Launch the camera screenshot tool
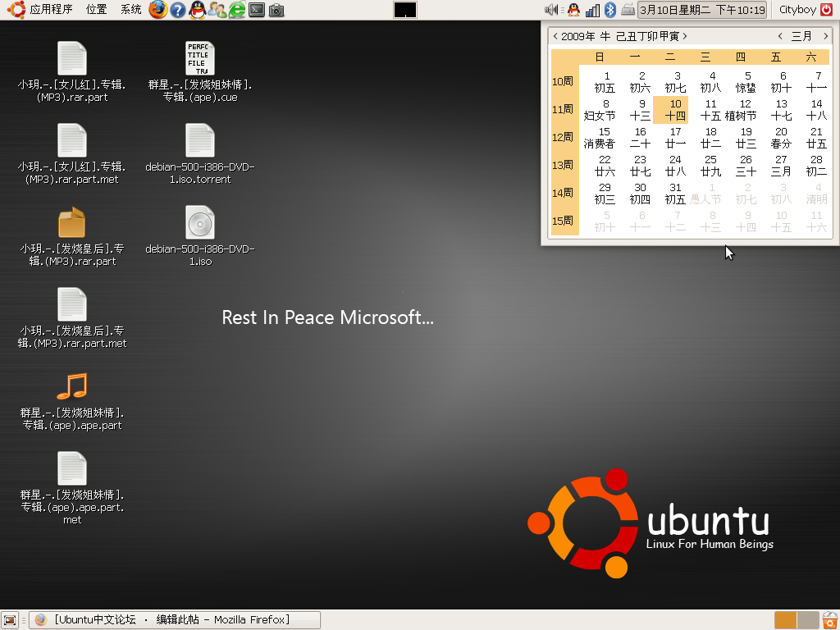 pos(276,10)
